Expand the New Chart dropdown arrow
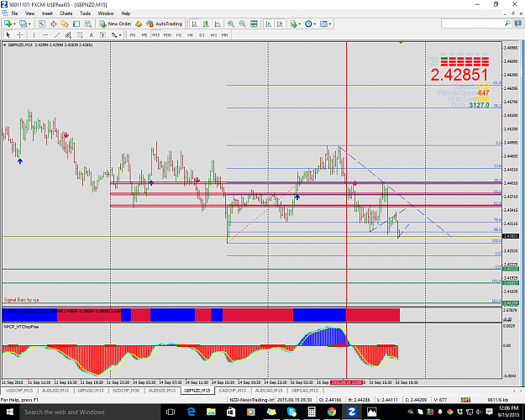 pyautogui.click(x=14, y=24)
